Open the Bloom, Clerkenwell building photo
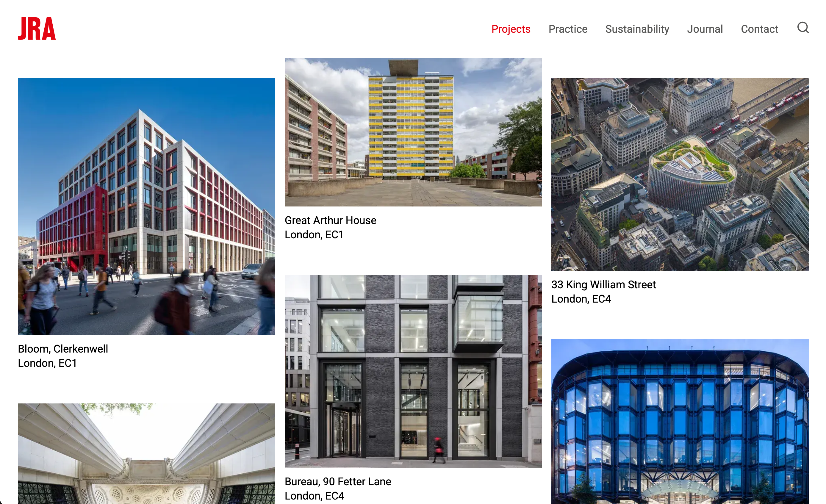 [146, 206]
